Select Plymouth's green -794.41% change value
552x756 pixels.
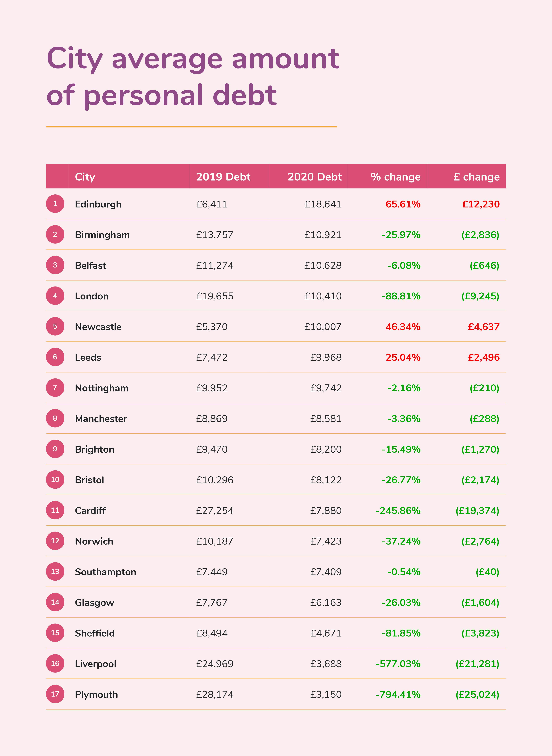[x=398, y=695]
